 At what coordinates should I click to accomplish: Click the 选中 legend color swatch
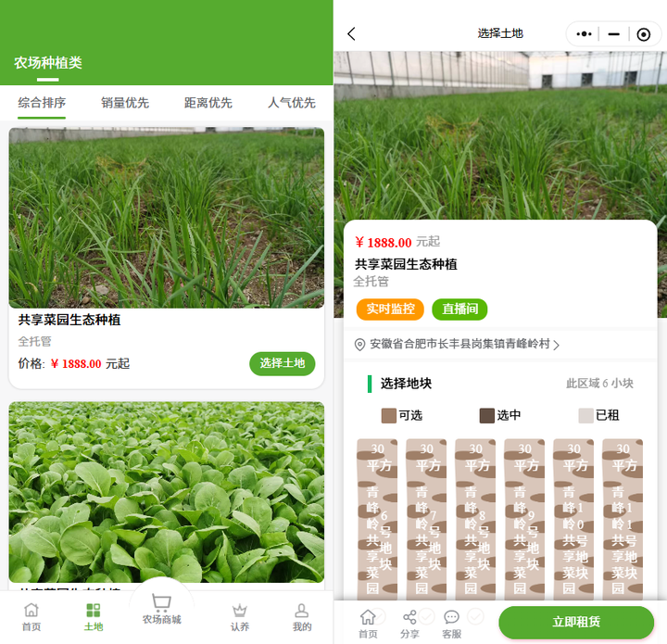click(487, 415)
